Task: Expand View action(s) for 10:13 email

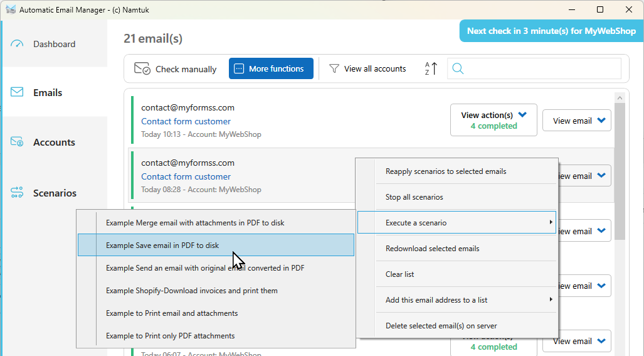Action: 494,120
